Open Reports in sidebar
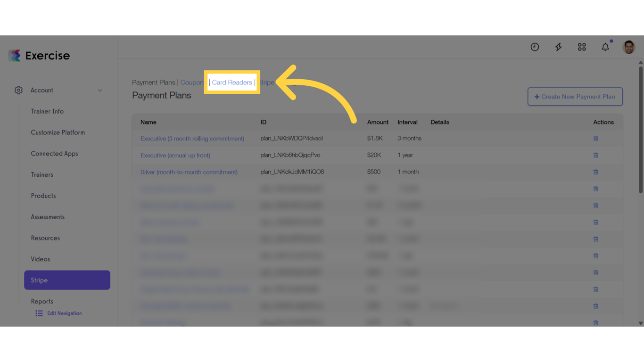The width and height of the screenshot is (644, 362). pos(42,301)
